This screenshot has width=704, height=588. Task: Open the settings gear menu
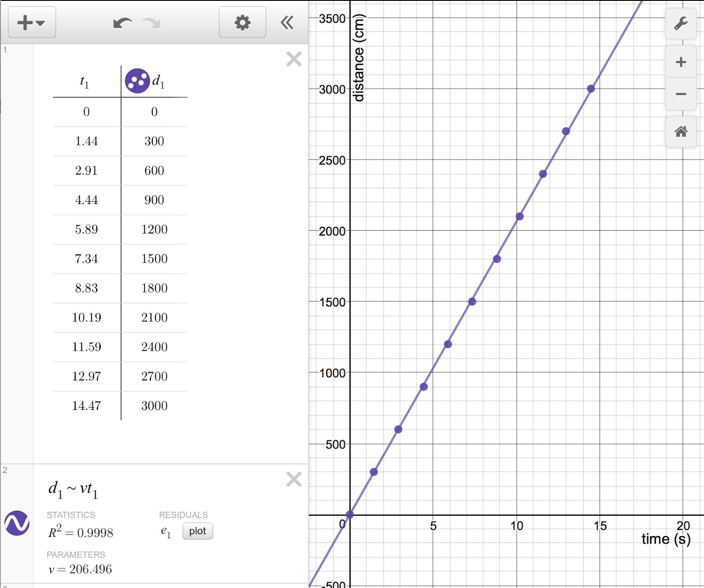242,23
